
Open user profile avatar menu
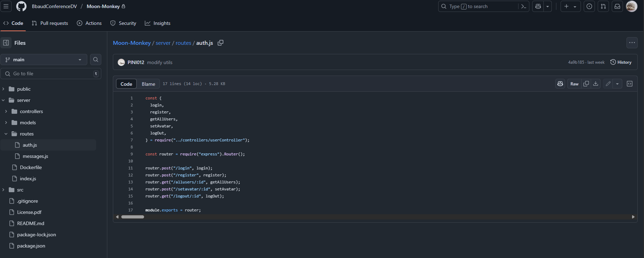tap(632, 6)
